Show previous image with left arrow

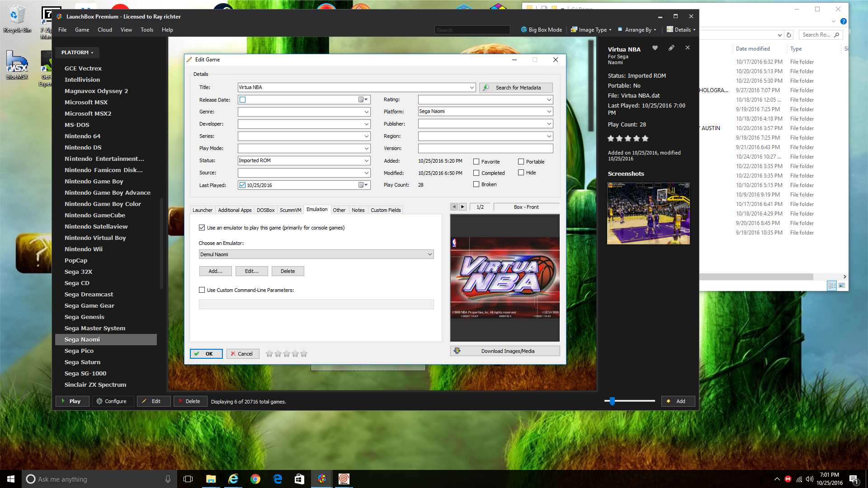pos(454,207)
